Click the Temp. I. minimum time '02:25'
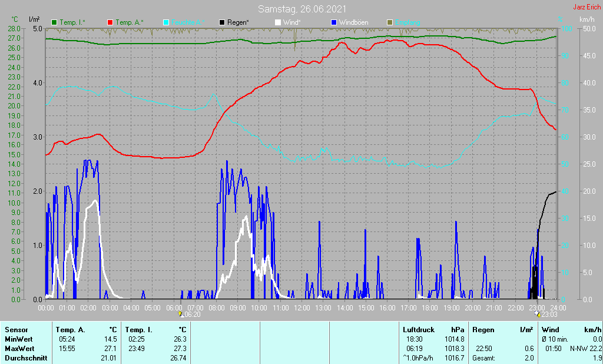This screenshot has height=364, width=603. pyautogui.click(x=137, y=339)
